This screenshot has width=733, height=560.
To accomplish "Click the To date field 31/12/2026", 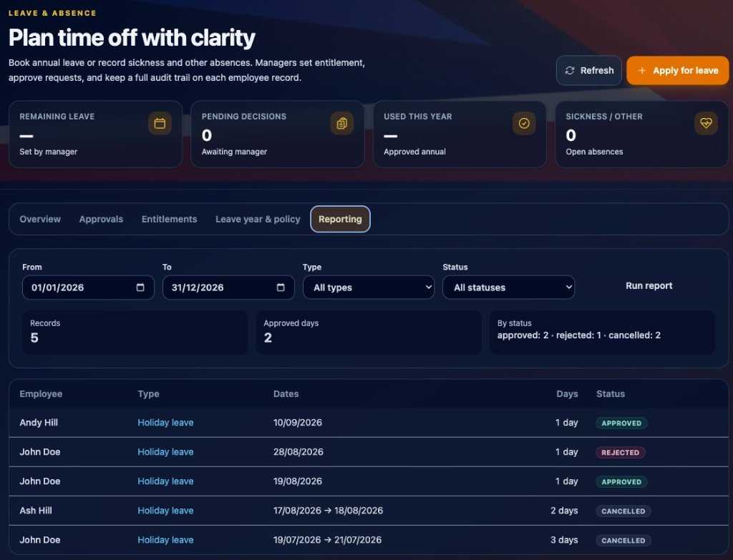I will click(x=228, y=288).
